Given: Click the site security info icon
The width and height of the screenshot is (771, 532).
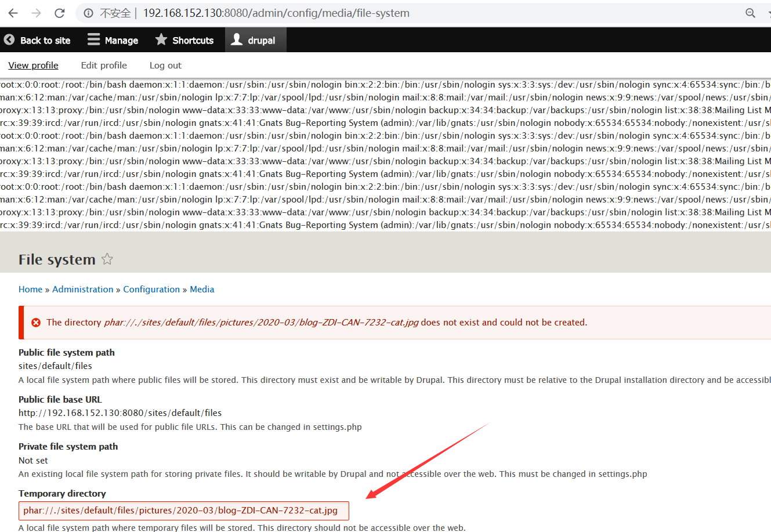Looking at the screenshot, I should tap(87, 12).
